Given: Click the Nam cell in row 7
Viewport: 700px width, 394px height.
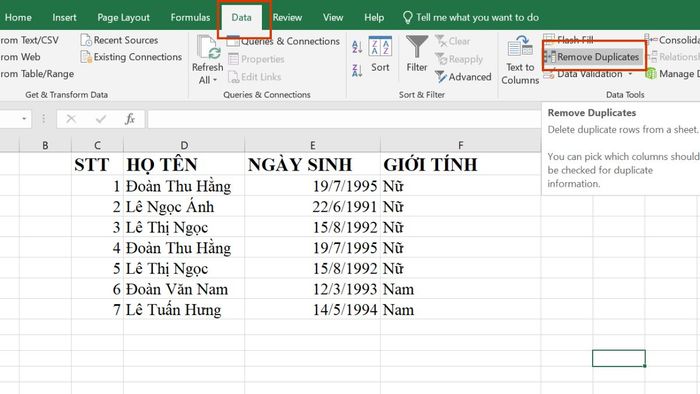Looking at the screenshot, I should pos(460,310).
